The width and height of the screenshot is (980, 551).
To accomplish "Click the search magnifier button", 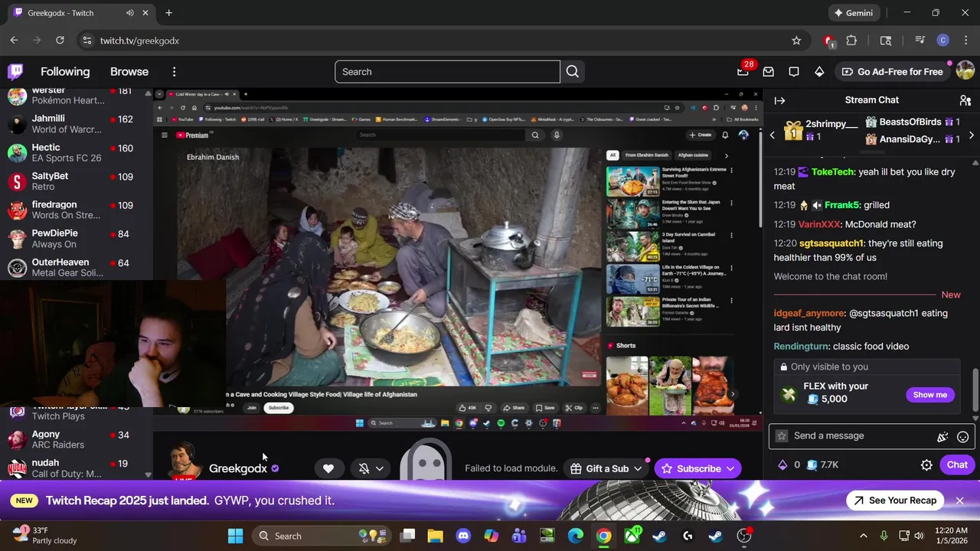I will [x=573, y=72].
